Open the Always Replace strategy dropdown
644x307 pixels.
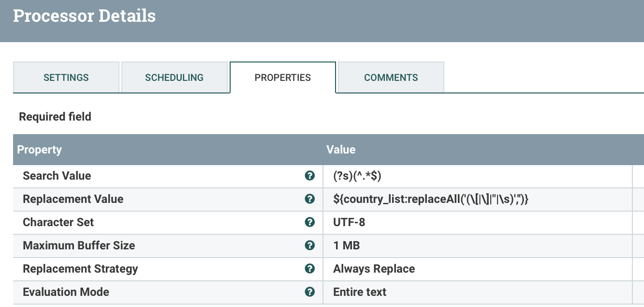(x=374, y=269)
